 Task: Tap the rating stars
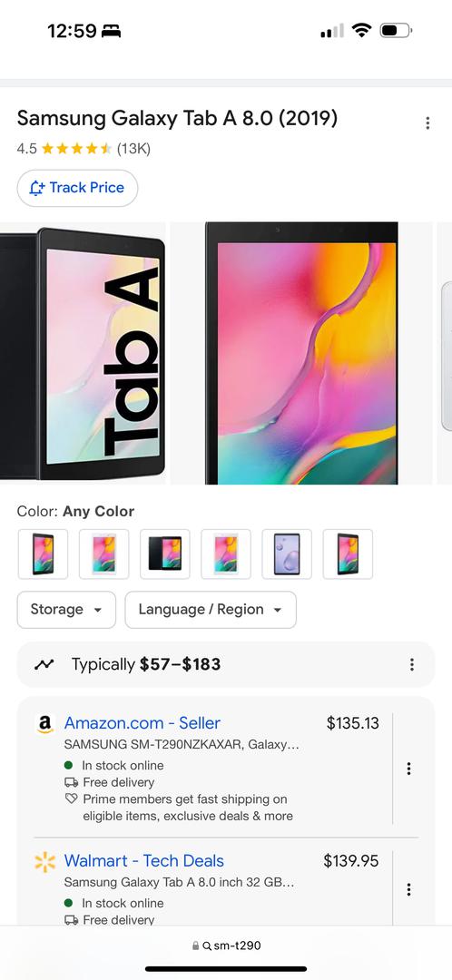click(x=76, y=149)
